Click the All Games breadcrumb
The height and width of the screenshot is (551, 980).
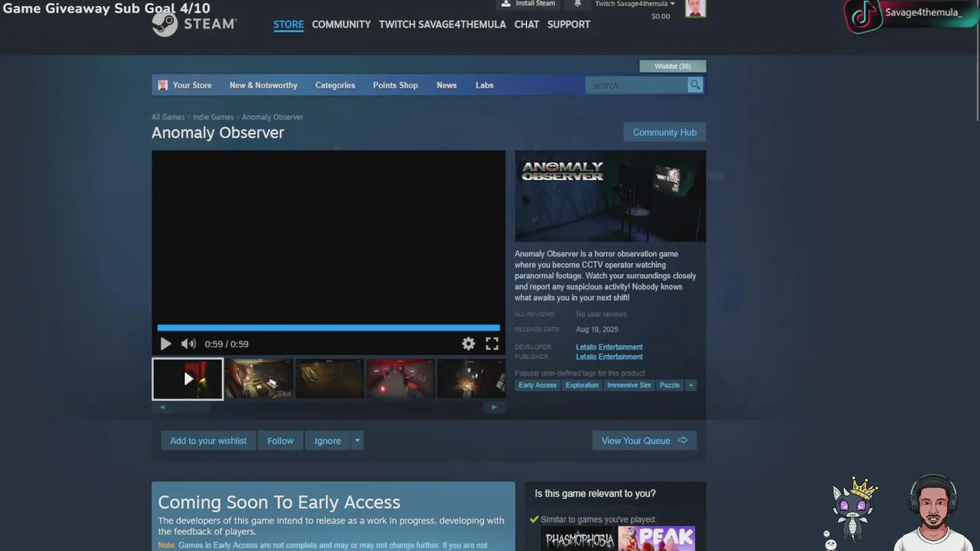(x=168, y=117)
